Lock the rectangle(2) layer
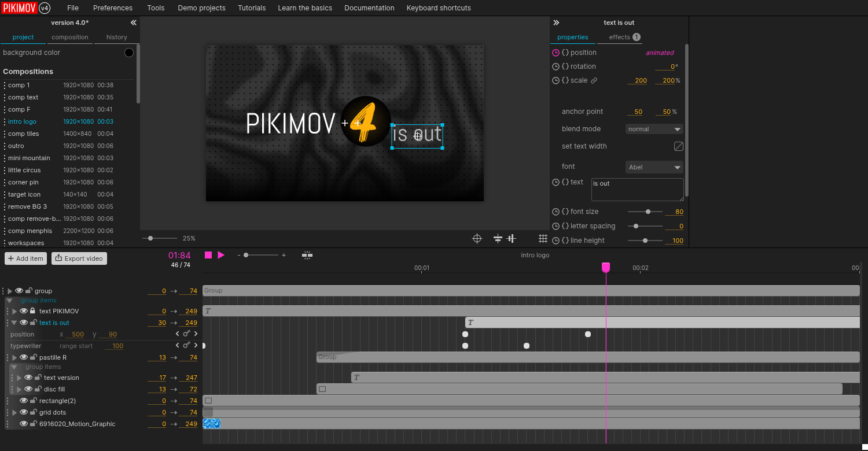 34,401
